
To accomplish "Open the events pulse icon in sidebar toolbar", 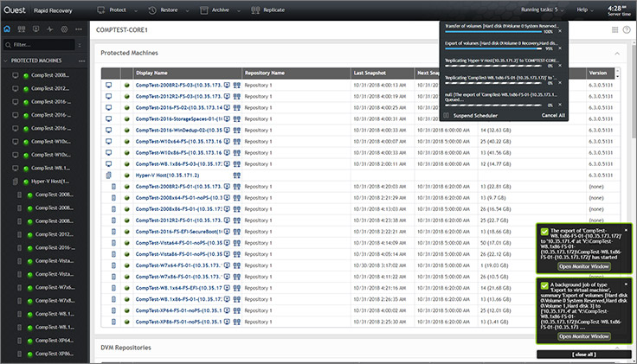I will 50,29.
